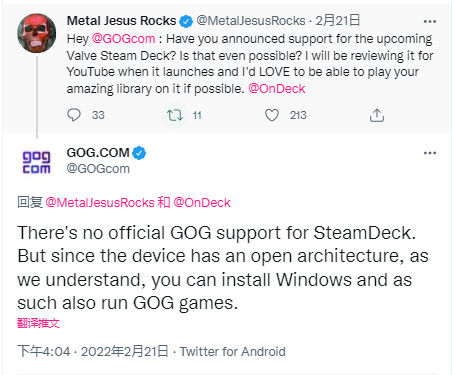Screen dimensions: 454x375
Task: Like the Metal Jesus Rocks tweet
Action: [272, 115]
